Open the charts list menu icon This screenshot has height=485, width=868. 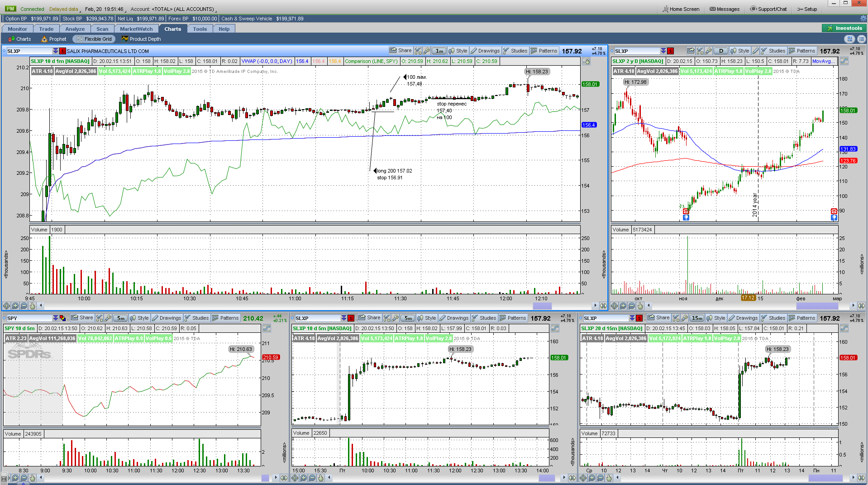(x=861, y=39)
